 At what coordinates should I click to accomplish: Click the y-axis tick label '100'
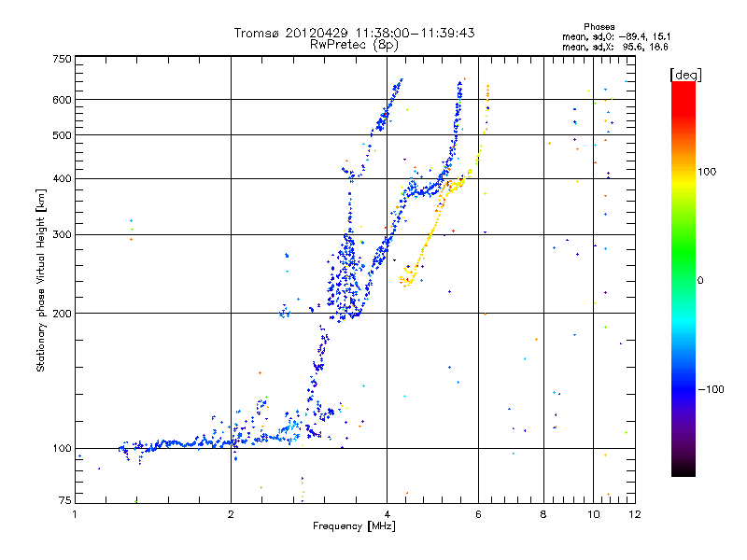click(x=62, y=449)
